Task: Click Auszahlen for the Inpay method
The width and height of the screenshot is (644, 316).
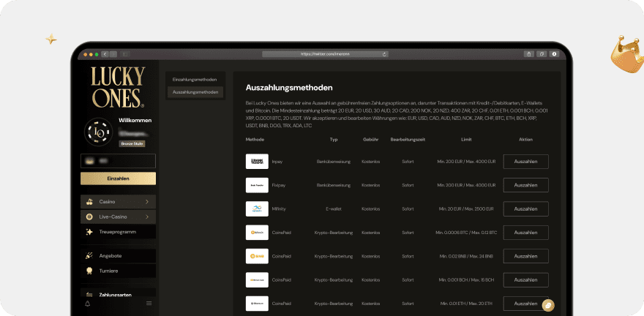Action: pos(525,162)
